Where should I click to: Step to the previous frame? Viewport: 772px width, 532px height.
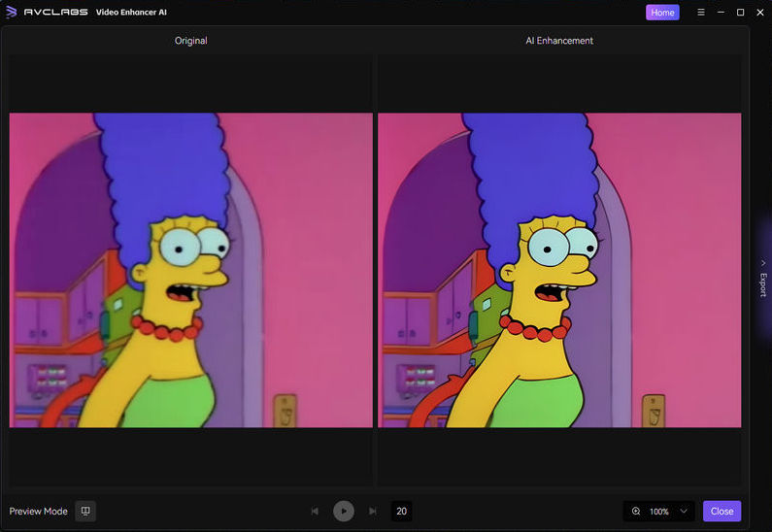click(315, 511)
